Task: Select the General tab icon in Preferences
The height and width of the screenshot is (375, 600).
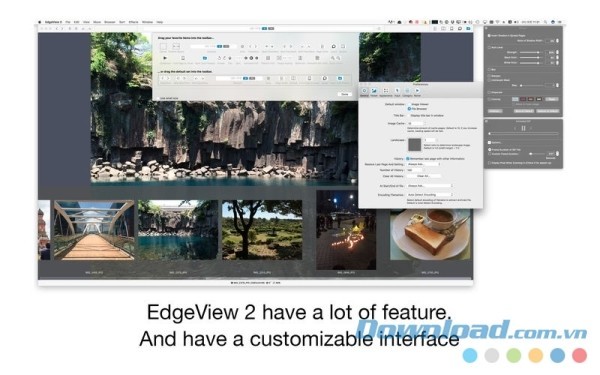Action: (x=364, y=91)
